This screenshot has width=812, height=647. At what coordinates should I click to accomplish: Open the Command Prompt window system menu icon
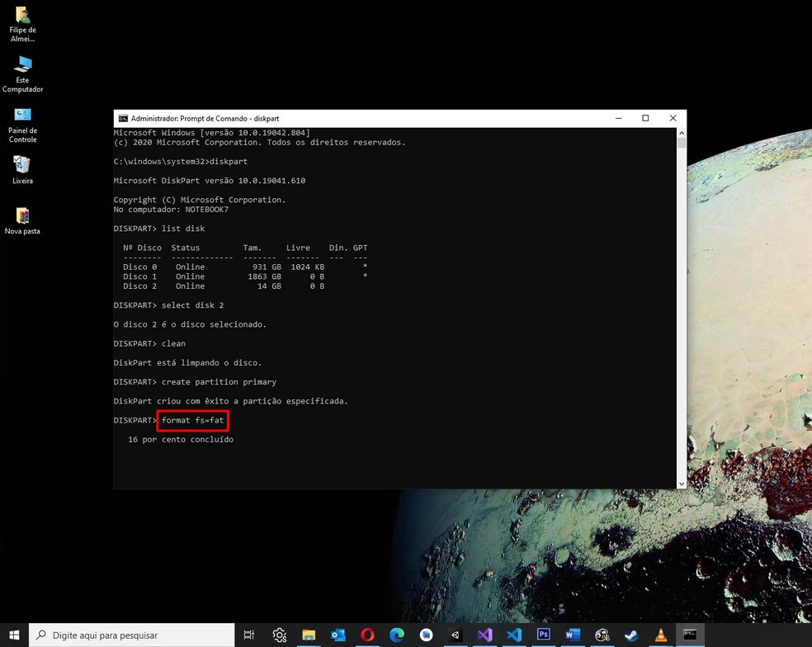point(123,119)
